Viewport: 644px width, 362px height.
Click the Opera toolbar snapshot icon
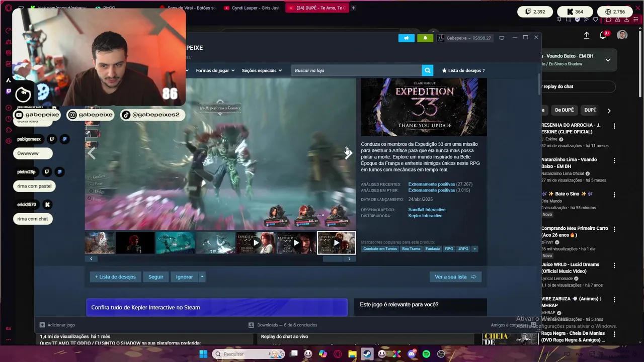569,20
